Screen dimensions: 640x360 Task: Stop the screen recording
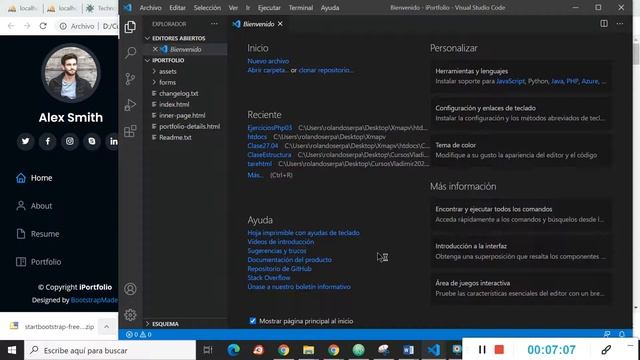pyautogui.click(x=499, y=350)
